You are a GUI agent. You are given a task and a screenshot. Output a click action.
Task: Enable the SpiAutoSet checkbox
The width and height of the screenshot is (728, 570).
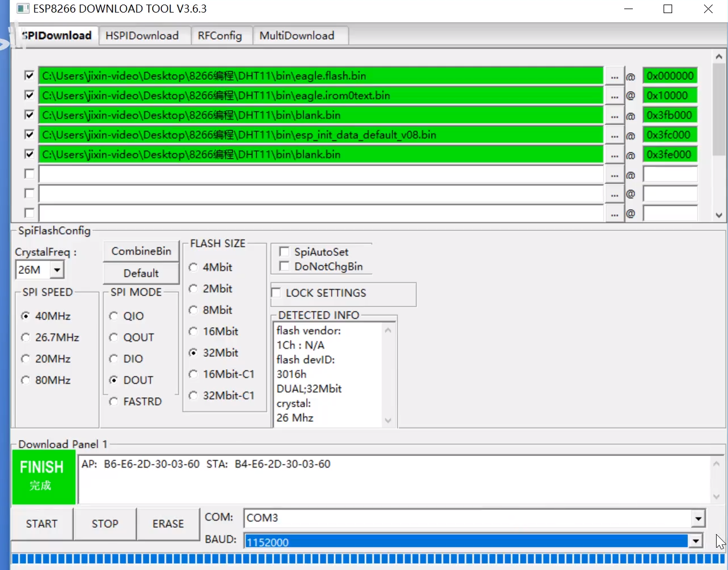click(284, 251)
